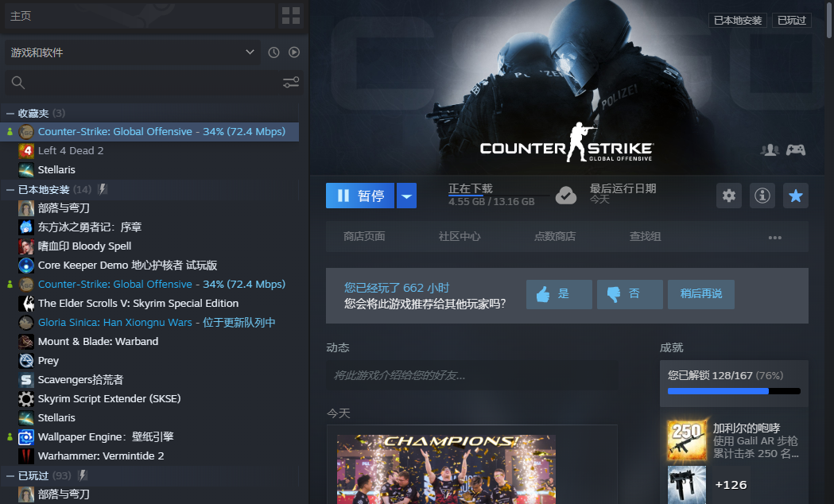Click 将此游戏介绍给您的好友 field

tap(471, 375)
